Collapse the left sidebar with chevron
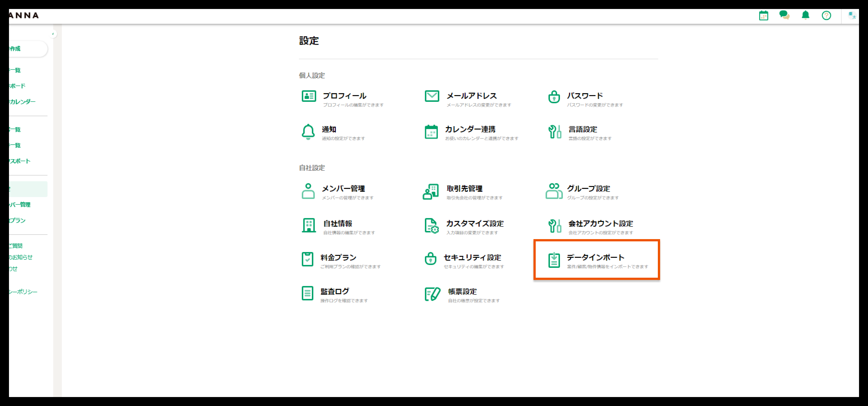Viewport: 868px width, 406px height. click(x=53, y=34)
